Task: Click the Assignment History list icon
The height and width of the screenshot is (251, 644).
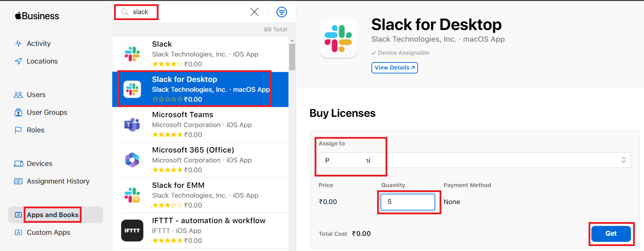Action: coord(18,181)
